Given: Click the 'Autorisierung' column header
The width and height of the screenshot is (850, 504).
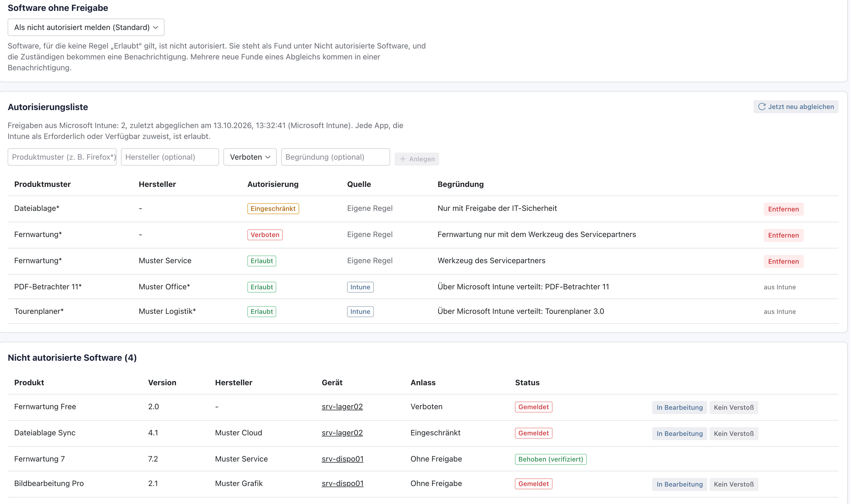Looking at the screenshot, I should (273, 184).
